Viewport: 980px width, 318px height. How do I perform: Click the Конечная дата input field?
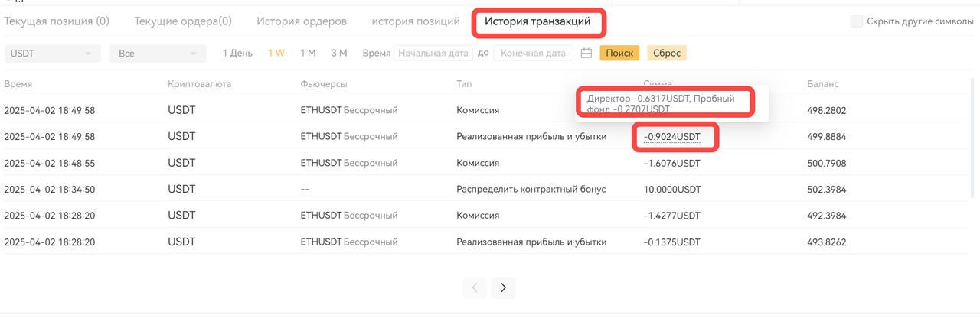533,54
